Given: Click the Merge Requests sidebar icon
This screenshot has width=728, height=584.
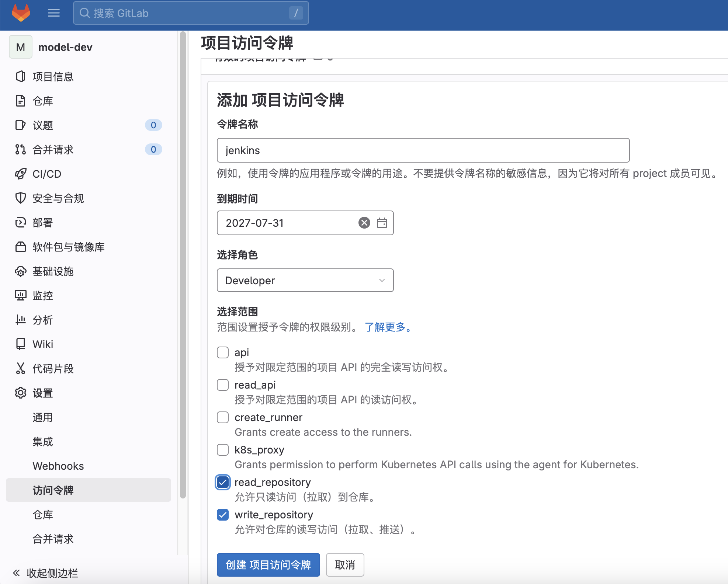Looking at the screenshot, I should 21,150.
